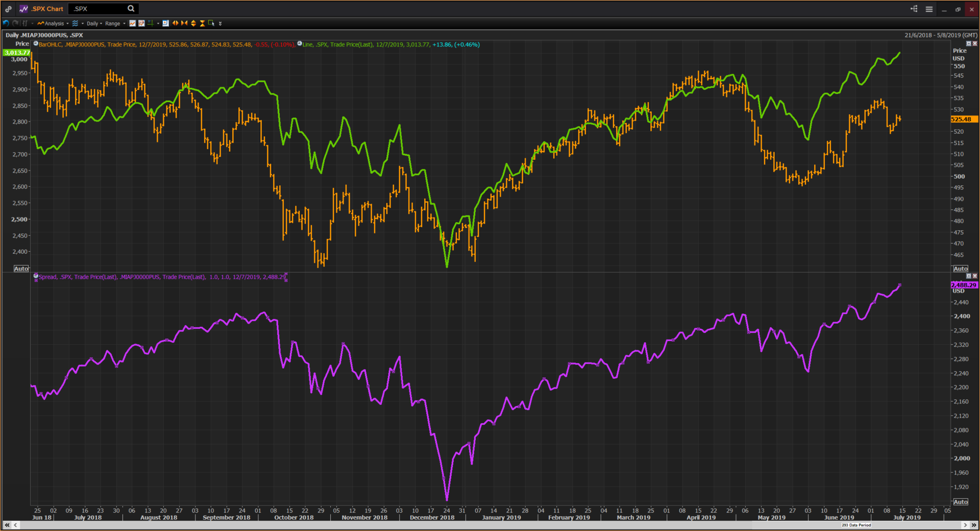The width and height of the screenshot is (980, 531).
Task: Click the clock icon before BarOHLC legend
Action: [x=36, y=44]
